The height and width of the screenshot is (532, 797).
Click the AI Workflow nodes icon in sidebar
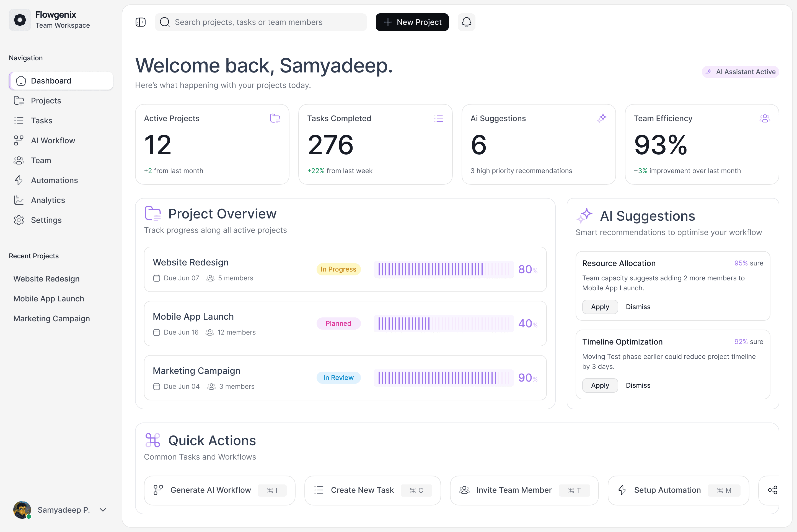[x=19, y=140]
